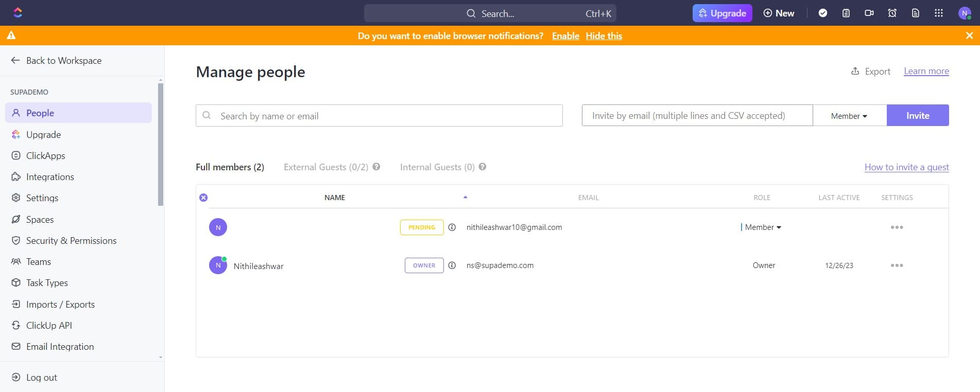Open the nine-dot apps grid
Image resolution: width=980 pixels, height=392 pixels.
[x=939, y=13]
